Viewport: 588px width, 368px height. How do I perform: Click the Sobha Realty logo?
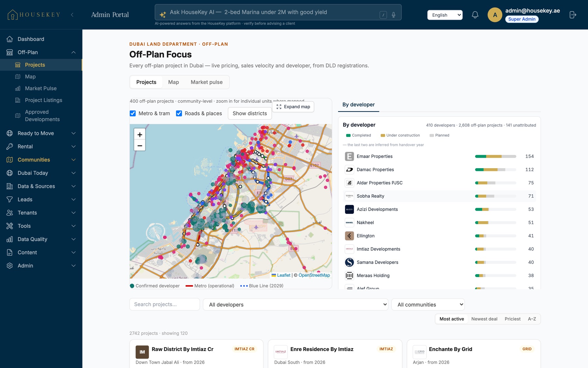point(349,196)
